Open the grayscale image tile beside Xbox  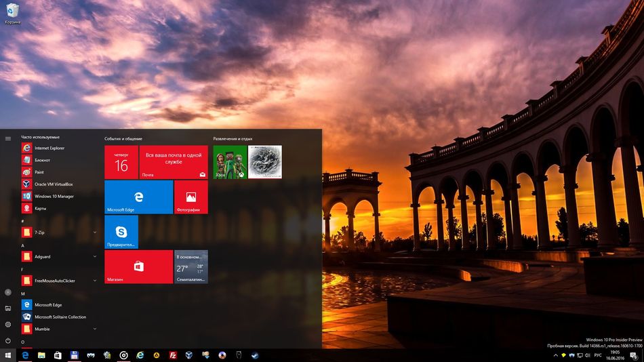point(265,162)
